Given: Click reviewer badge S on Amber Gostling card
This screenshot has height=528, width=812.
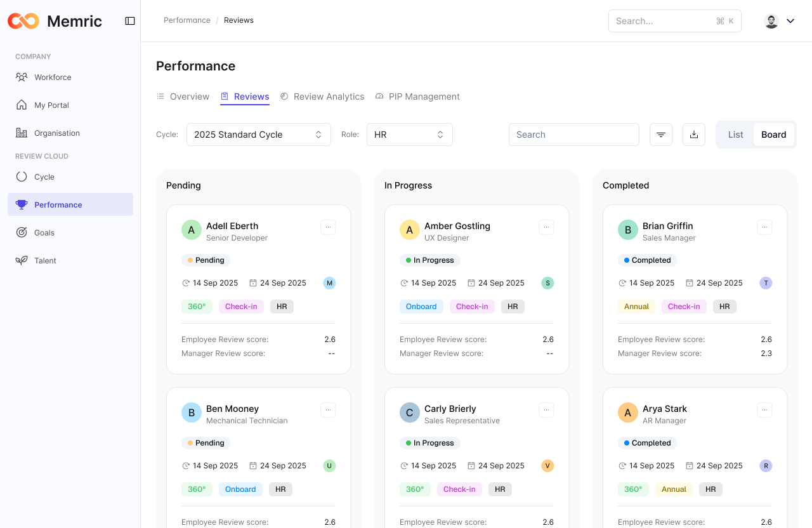Looking at the screenshot, I should (547, 283).
